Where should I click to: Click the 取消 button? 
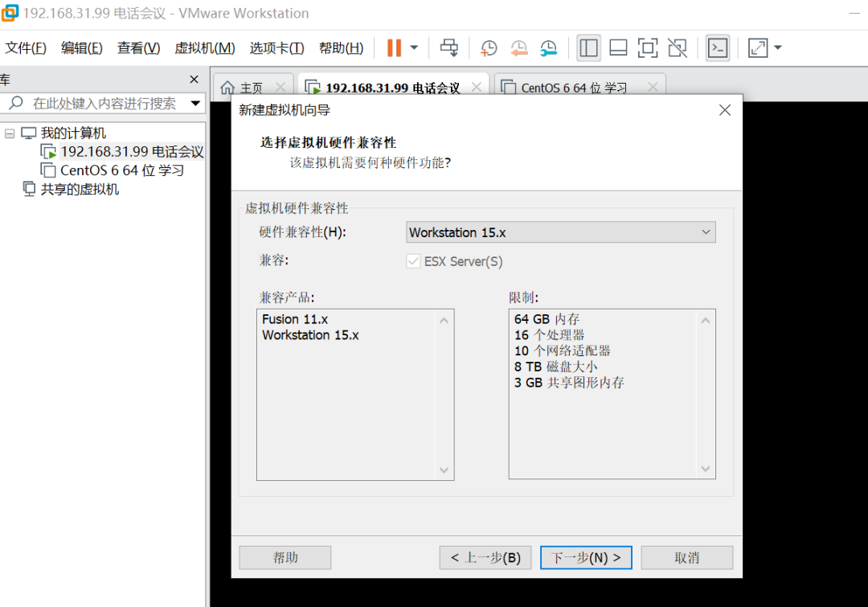[x=687, y=558]
